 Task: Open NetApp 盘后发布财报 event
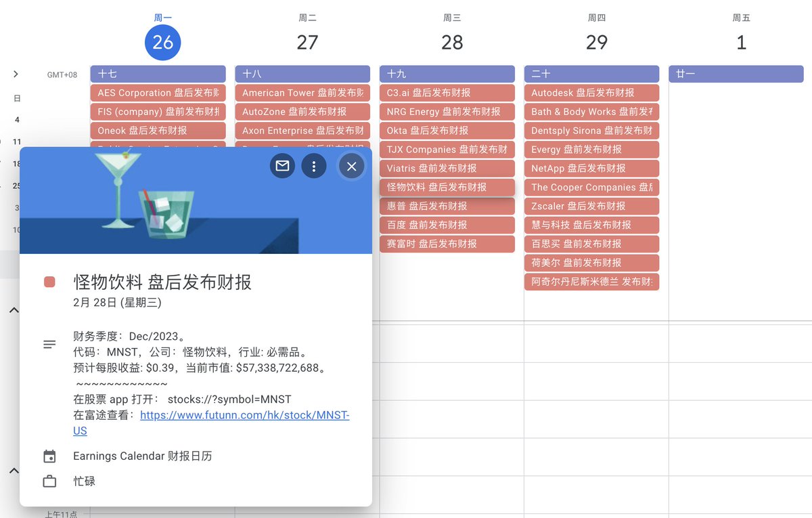tap(591, 169)
